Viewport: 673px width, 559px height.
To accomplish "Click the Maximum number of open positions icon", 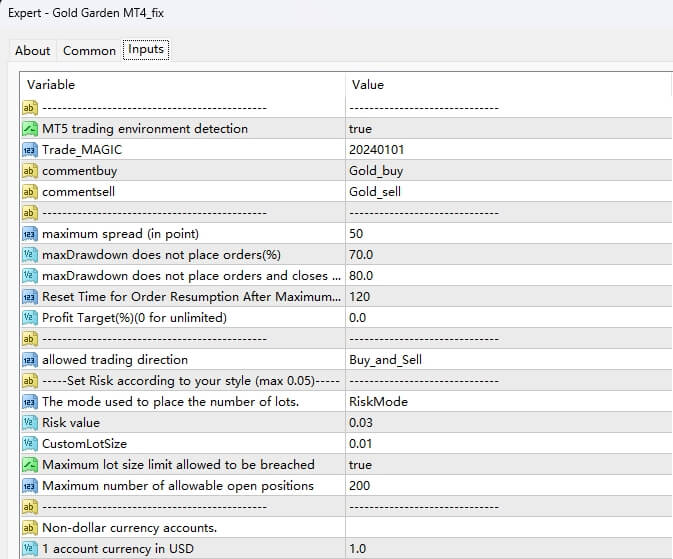I will [x=30, y=486].
